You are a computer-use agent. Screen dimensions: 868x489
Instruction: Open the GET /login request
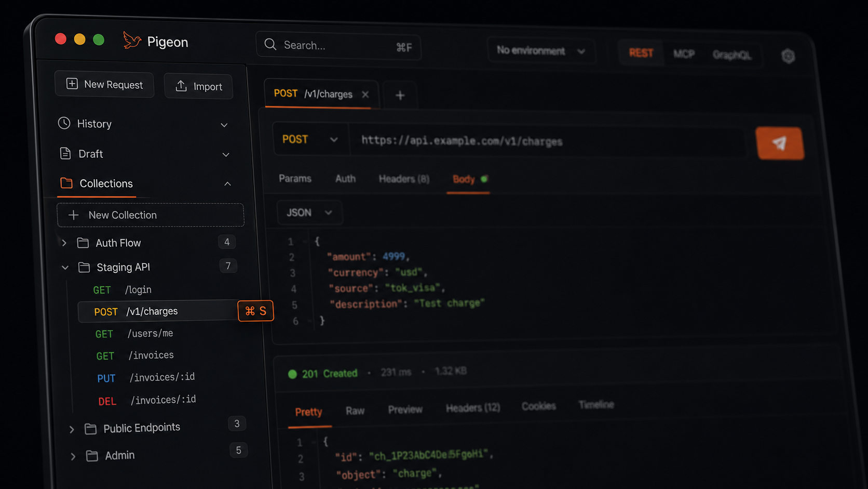pos(123,290)
